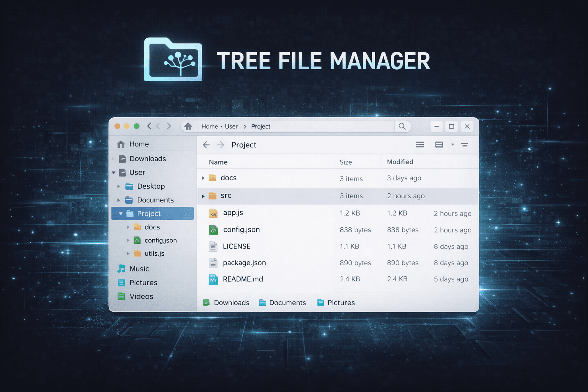Click the green traffic light window control
Screen dimensions: 588x392
136,126
